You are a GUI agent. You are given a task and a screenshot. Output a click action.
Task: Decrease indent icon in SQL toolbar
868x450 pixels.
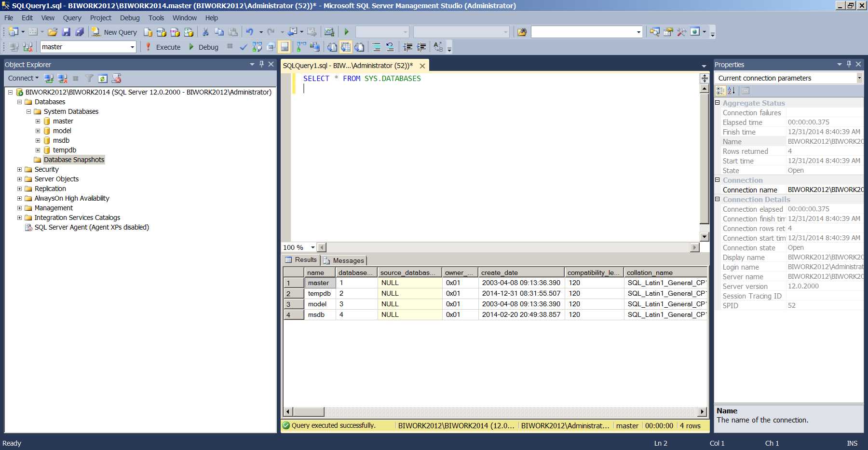(x=407, y=47)
